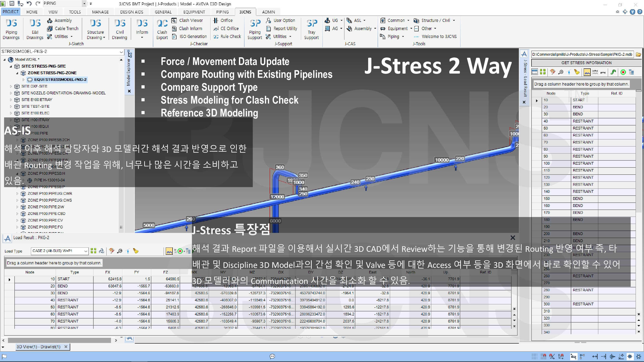The height and width of the screenshot is (362, 644).
Task: Expand SITE E100:ETRAY tree node
Action: coord(11,100)
